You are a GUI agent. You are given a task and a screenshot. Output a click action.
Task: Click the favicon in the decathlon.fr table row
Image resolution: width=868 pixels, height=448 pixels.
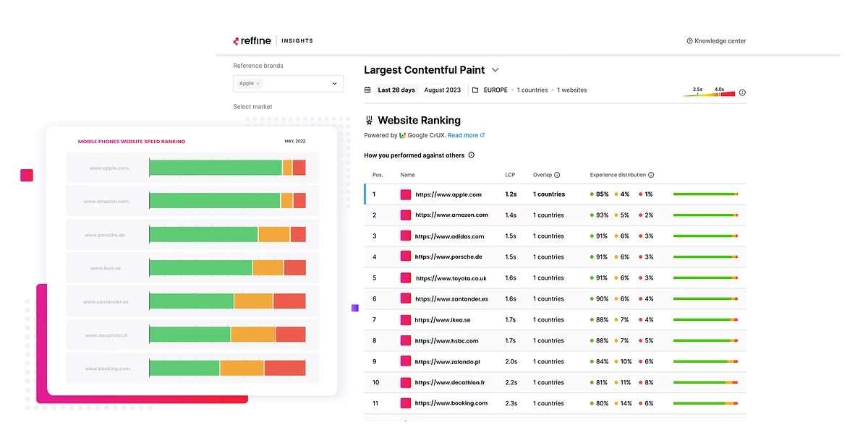tap(405, 383)
